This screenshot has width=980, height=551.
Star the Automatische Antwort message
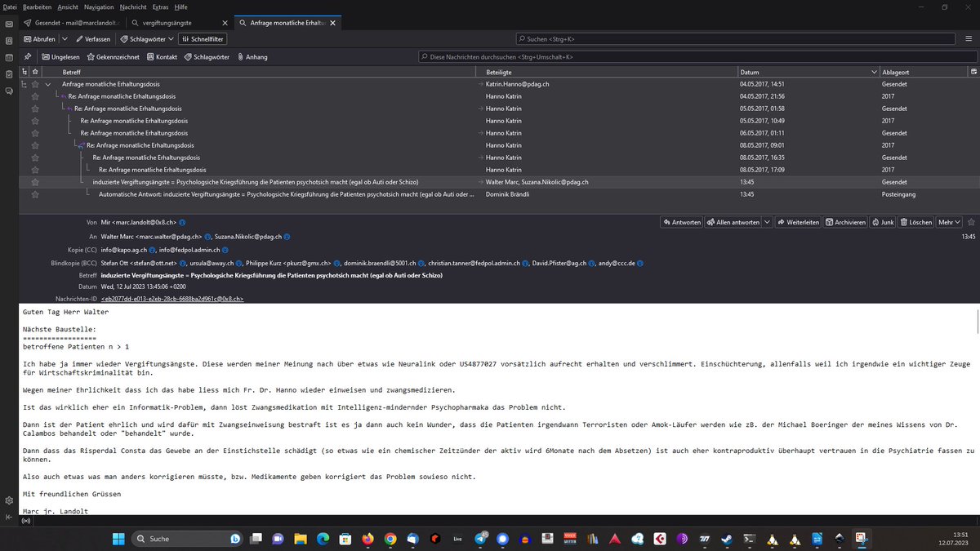pos(35,194)
